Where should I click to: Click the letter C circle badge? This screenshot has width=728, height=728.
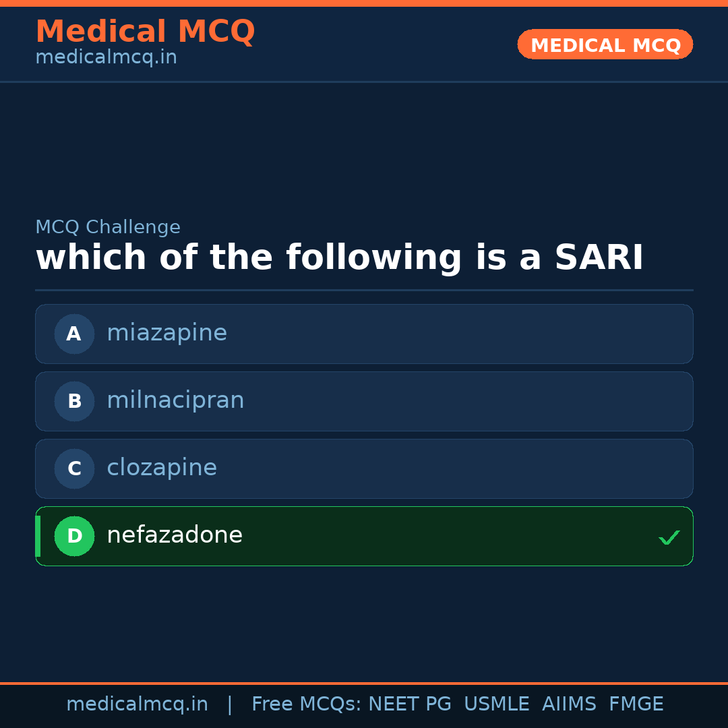click(74, 468)
